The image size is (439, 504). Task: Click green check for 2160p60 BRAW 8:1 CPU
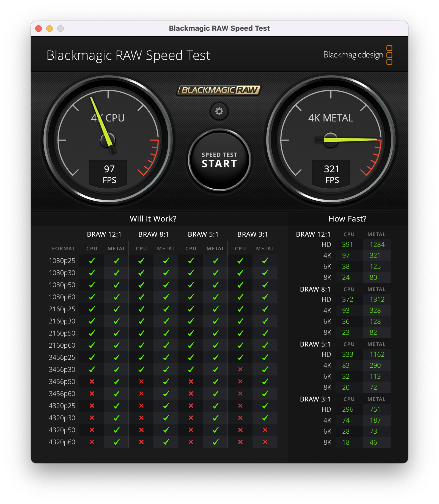(141, 345)
